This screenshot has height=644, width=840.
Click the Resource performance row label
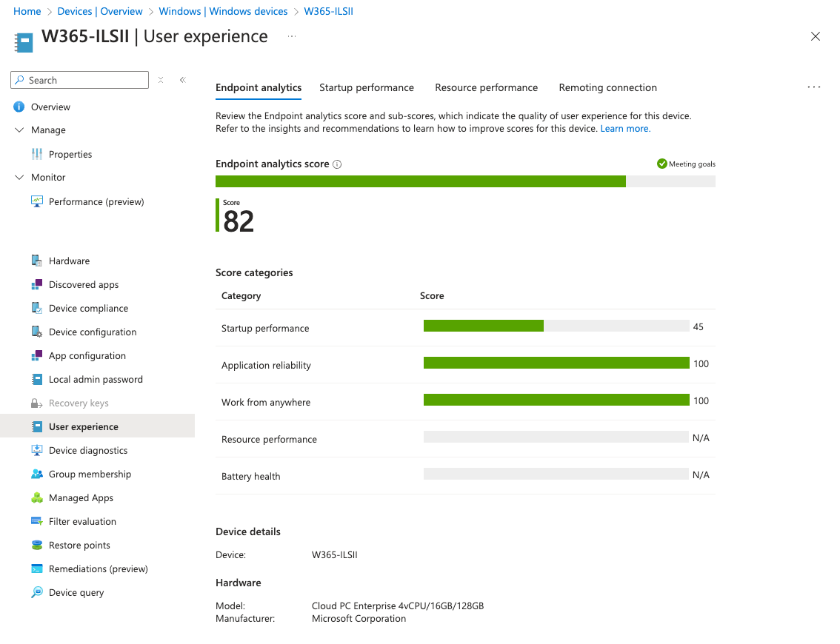pos(269,439)
